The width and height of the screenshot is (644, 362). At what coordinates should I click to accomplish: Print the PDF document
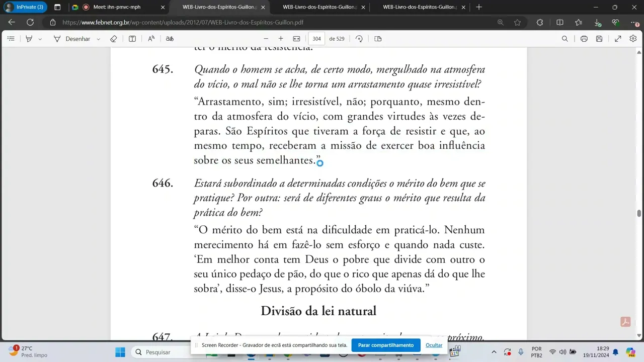584,39
